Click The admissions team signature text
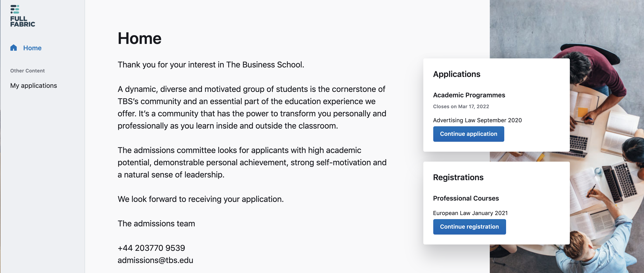Image resolution: width=644 pixels, height=273 pixels. pyautogui.click(x=156, y=224)
